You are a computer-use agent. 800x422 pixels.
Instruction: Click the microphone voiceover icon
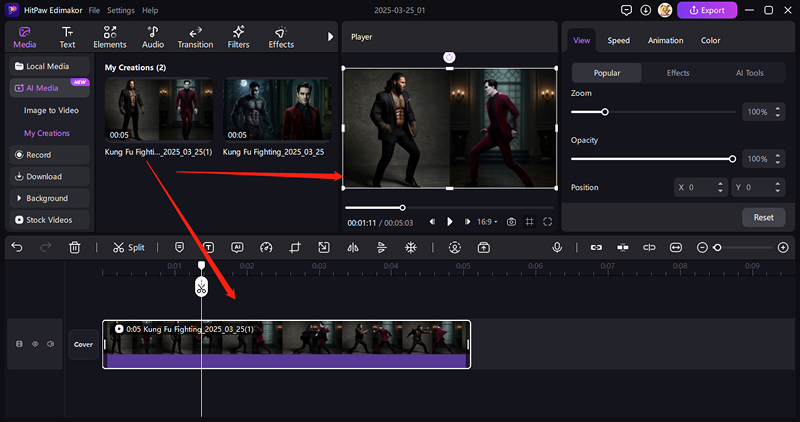click(557, 247)
